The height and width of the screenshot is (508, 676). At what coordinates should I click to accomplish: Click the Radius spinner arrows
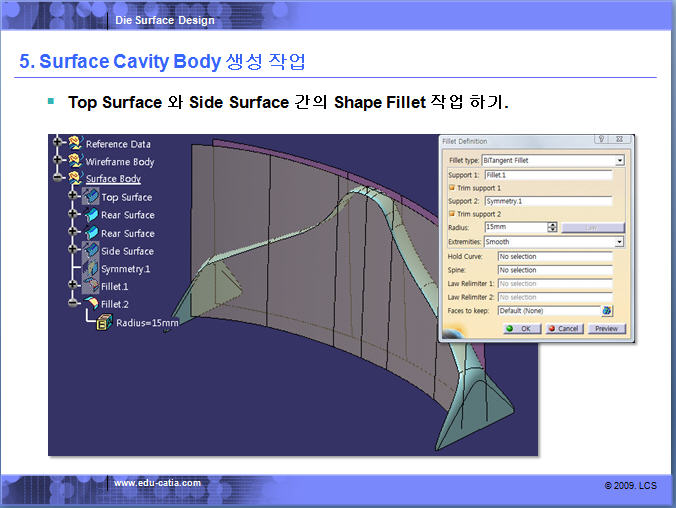coord(552,228)
